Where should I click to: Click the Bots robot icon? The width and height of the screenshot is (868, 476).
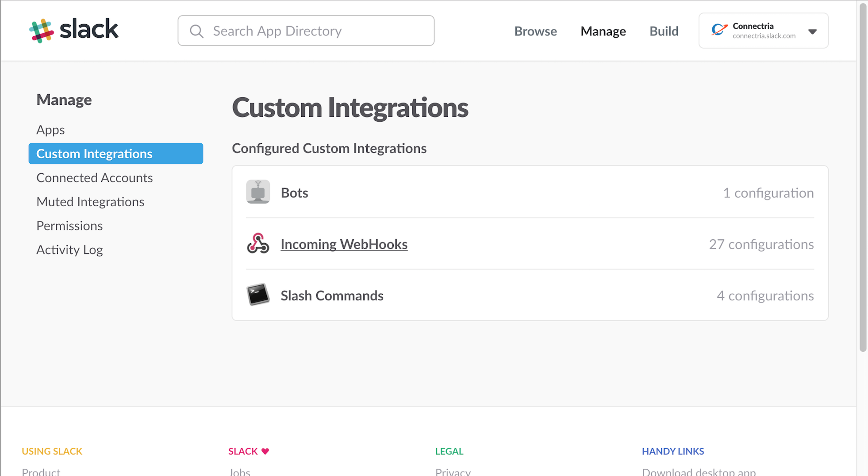point(258,192)
